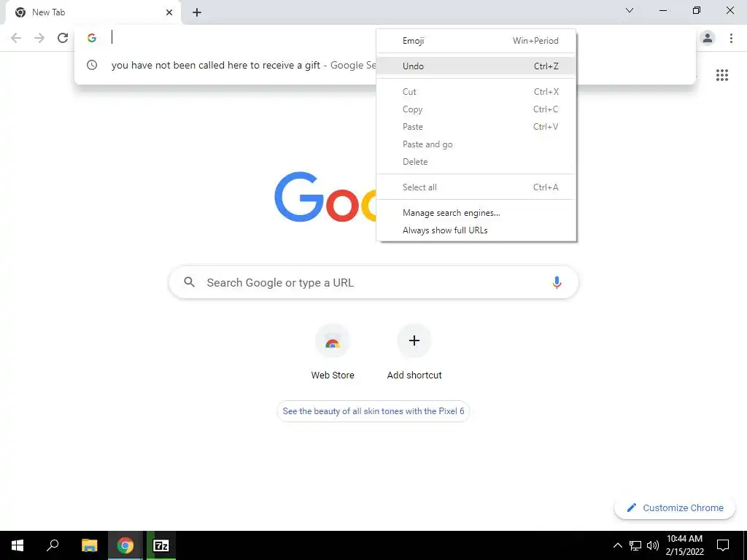Expand the tab search chevron
The width and height of the screenshot is (747, 560).
(630, 10)
